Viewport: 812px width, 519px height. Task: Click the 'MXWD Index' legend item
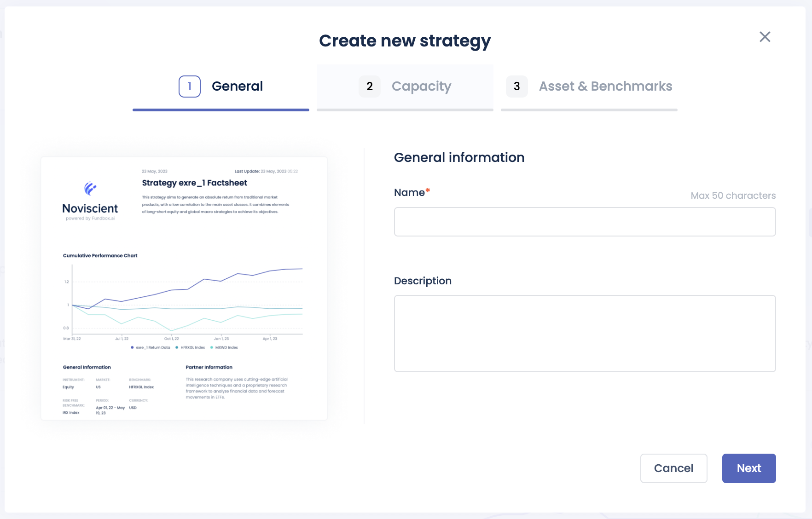224,347
